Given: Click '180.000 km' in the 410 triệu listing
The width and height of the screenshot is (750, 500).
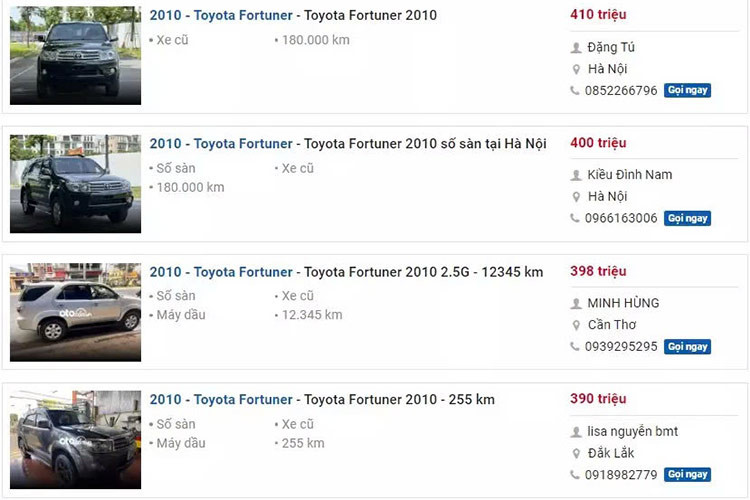Looking at the screenshot, I should point(316,40).
